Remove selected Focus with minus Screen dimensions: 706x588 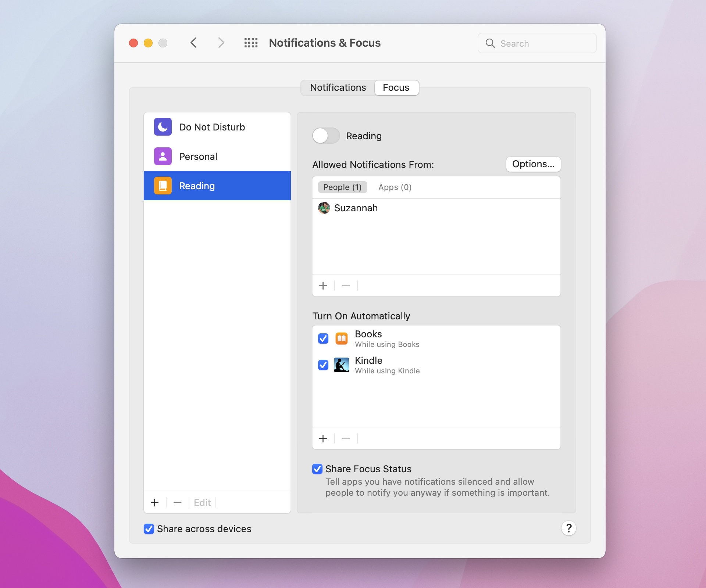178,502
